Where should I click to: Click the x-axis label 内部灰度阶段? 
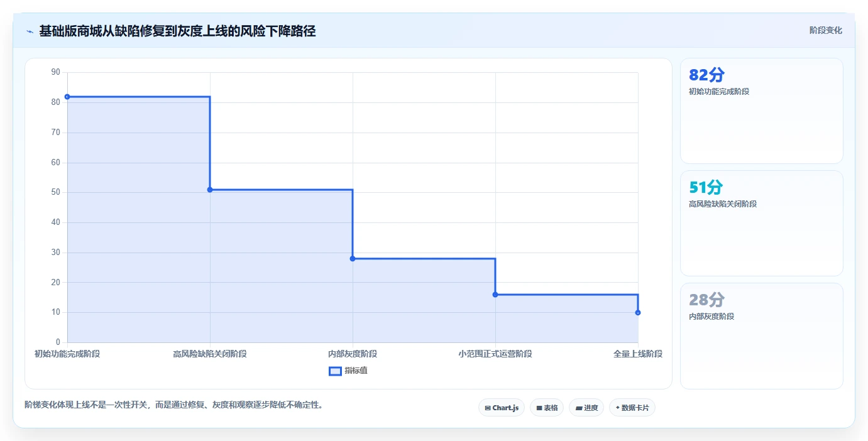[353, 354]
